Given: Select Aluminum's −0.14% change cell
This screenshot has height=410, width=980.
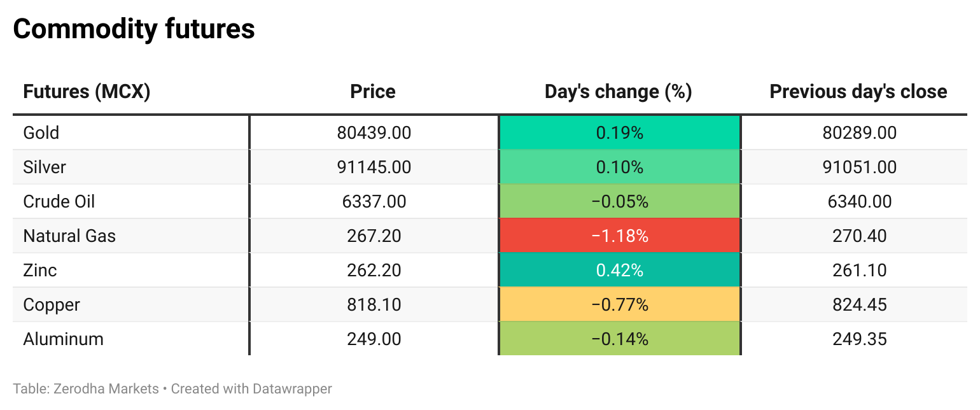Looking at the screenshot, I should [x=620, y=339].
